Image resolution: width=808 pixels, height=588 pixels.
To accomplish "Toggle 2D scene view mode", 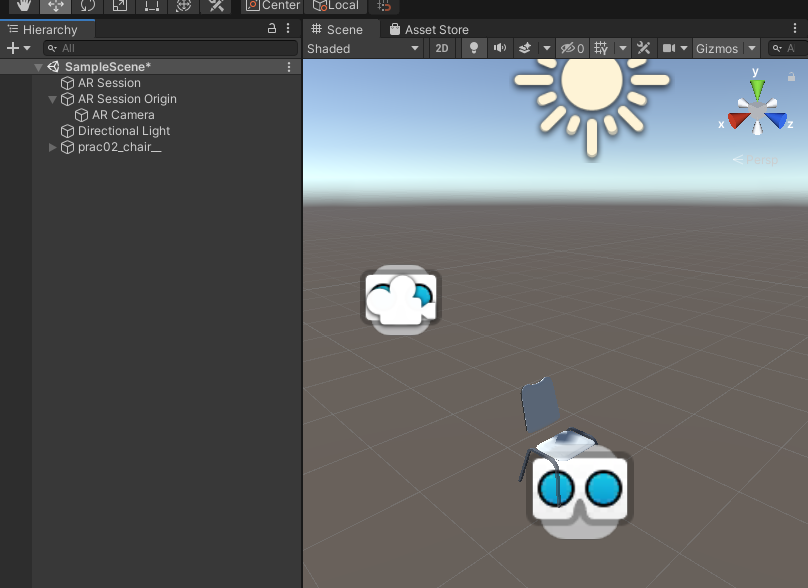I will click(442, 48).
